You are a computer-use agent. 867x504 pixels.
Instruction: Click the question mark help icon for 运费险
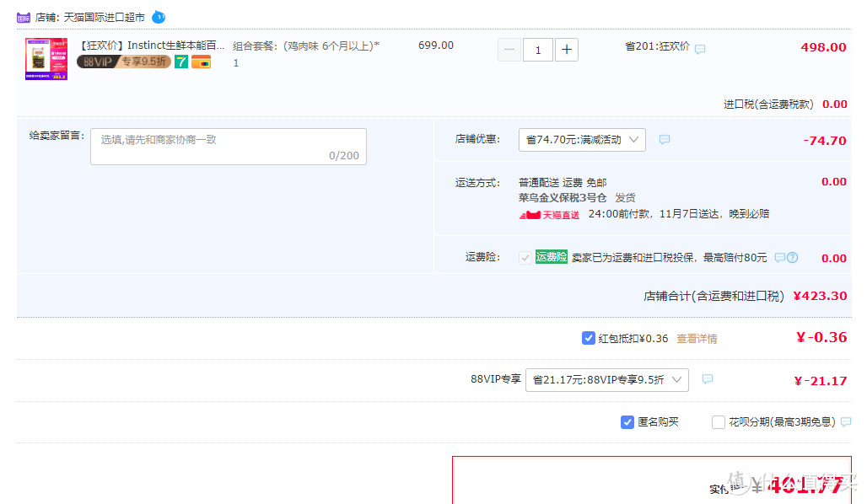792,258
